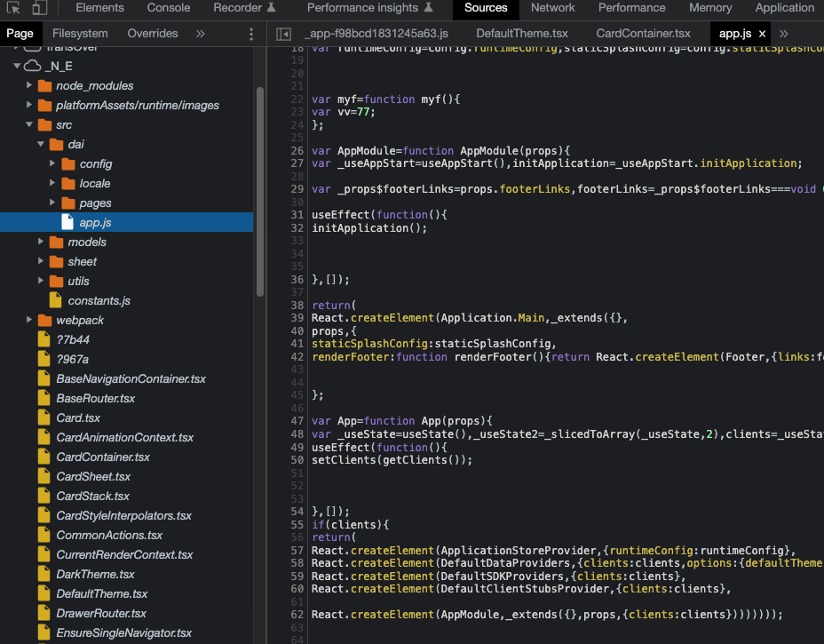The image size is (824, 644).
Task: Select the DefaultTheme.tsx editor tab
Action: pyautogui.click(x=522, y=34)
